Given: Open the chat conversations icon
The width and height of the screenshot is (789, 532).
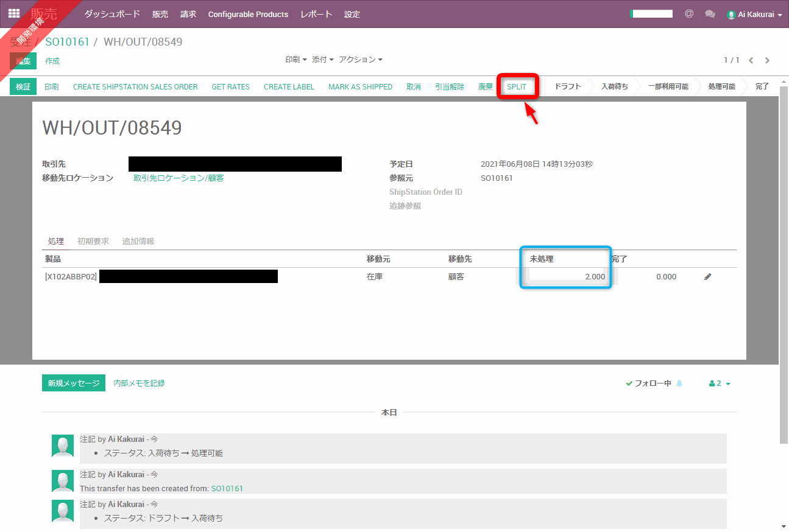Looking at the screenshot, I should (x=710, y=13).
